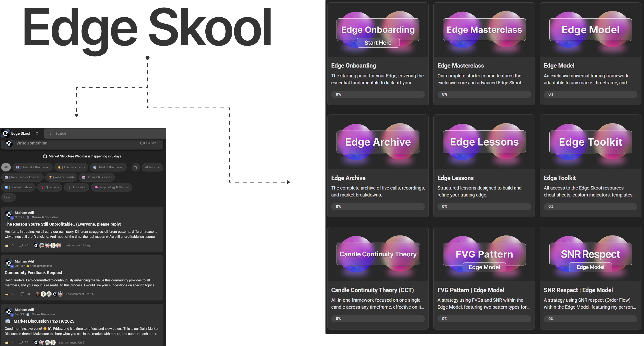Open the Edge Model course thumbnail
This screenshot has width=644, height=346.
click(590, 30)
